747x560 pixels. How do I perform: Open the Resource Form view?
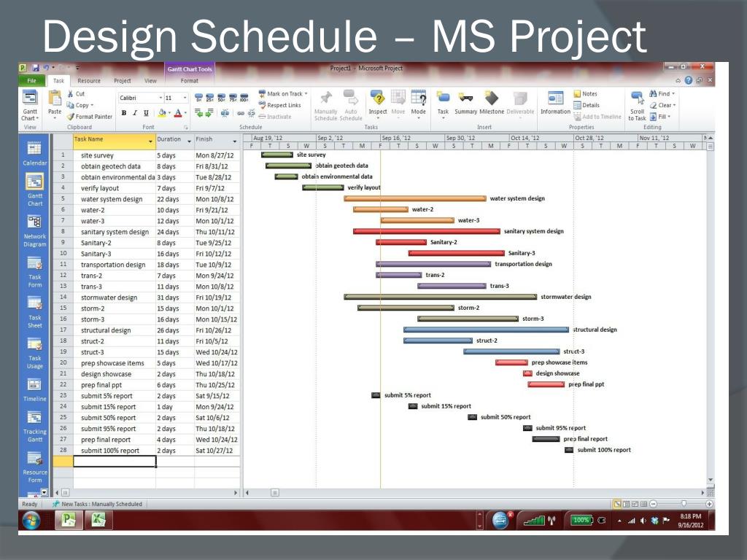click(34, 467)
